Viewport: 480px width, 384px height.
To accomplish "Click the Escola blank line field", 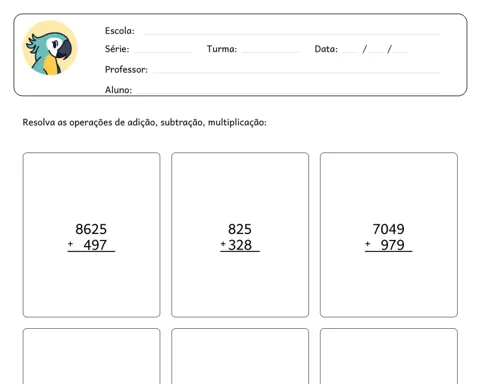I will [292, 33].
